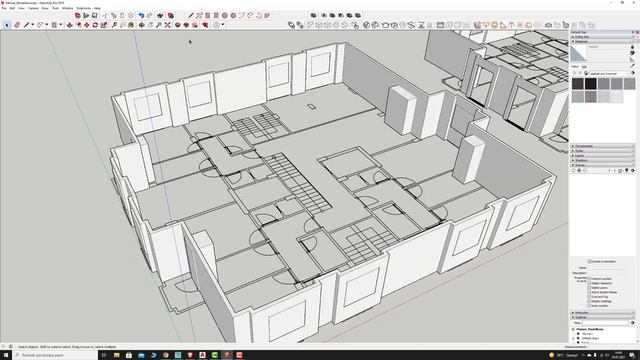The width and height of the screenshot is (640, 360).
Task: Toggle Shadow Settings checkbox
Action: pos(589,301)
